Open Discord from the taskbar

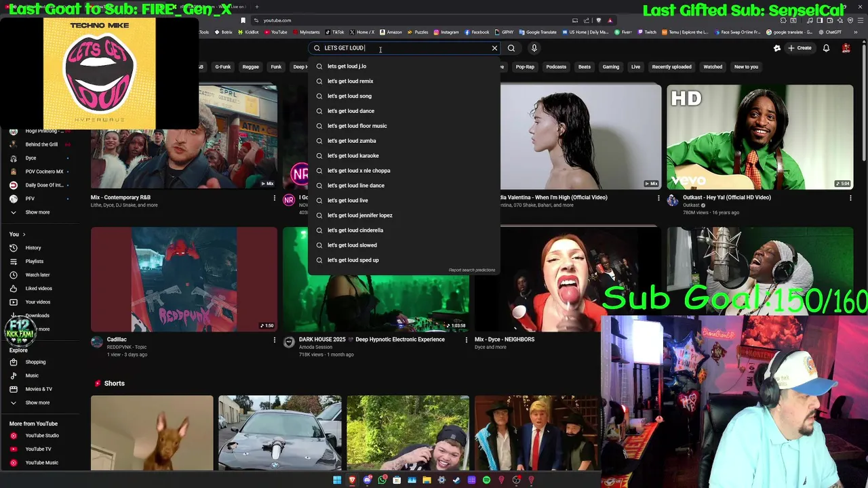(x=368, y=481)
